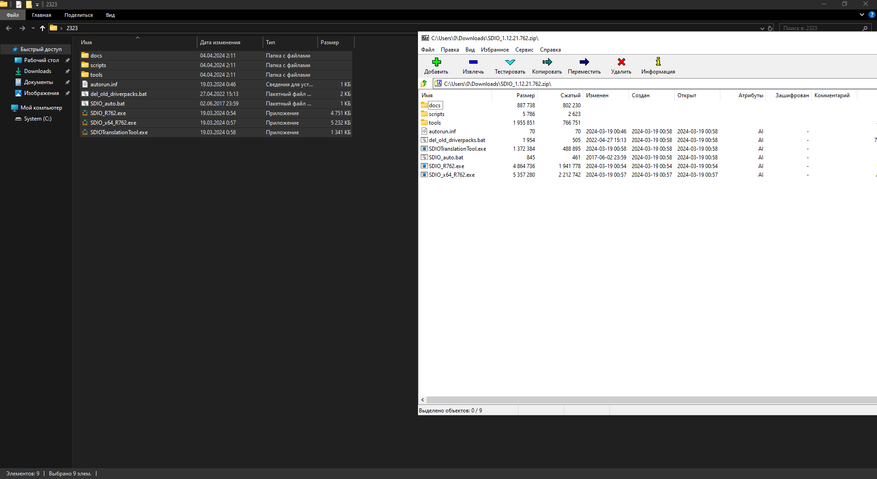The width and height of the screenshot is (877, 479).
Task: Click the 7-Zip scrollbar left arrow
Action: coord(422,400)
